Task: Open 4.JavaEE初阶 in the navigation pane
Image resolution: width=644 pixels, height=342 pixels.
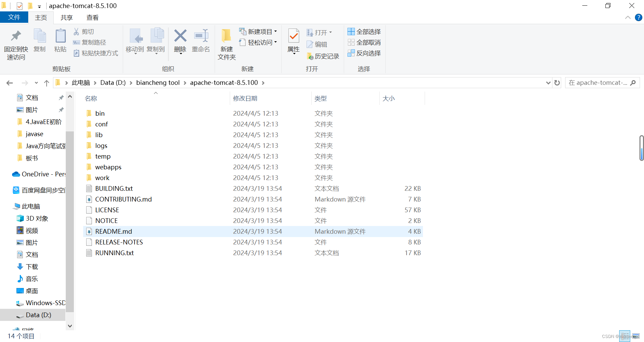Action: click(39, 122)
